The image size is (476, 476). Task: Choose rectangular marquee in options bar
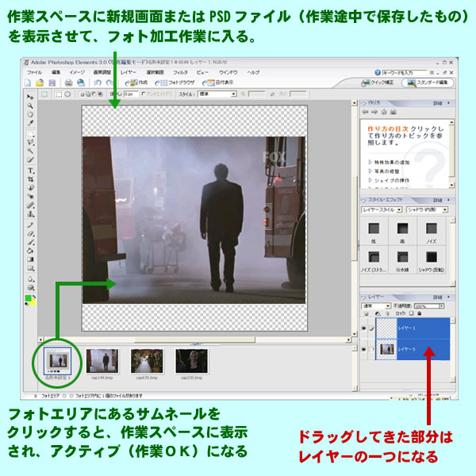59,94
